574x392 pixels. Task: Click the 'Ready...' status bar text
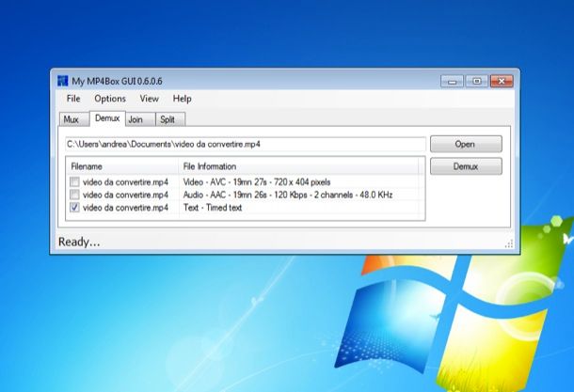[x=79, y=242]
